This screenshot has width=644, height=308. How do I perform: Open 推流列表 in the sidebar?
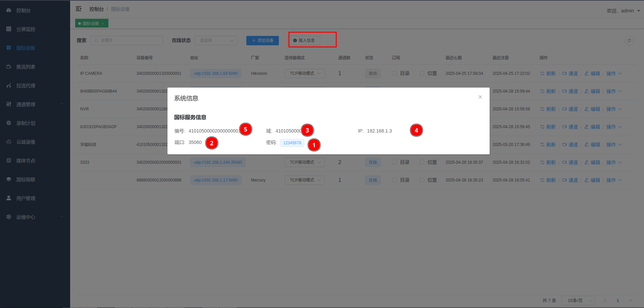coord(26,67)
